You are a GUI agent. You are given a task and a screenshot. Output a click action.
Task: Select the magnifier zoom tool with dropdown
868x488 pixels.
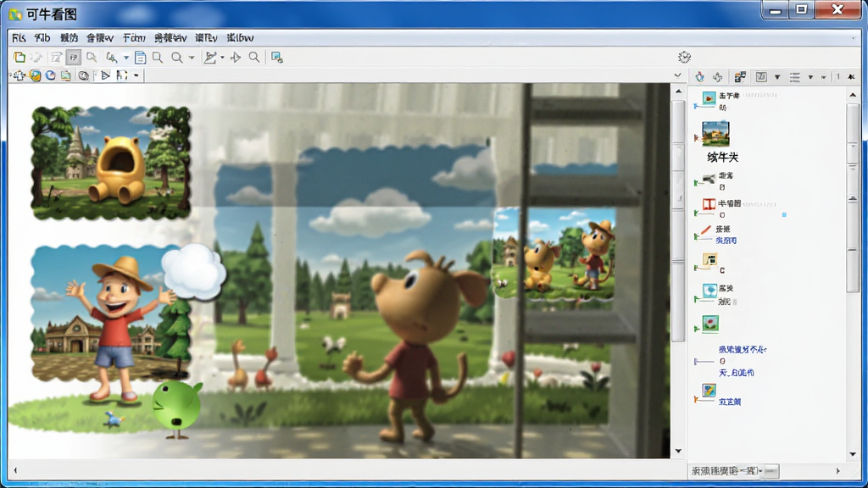(x=177, y=57)
